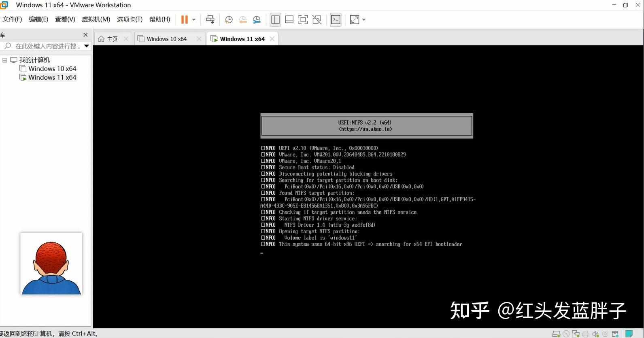Click the NTFS Driver 1.4 log line
644x338 pixels.
click(329, 225)
